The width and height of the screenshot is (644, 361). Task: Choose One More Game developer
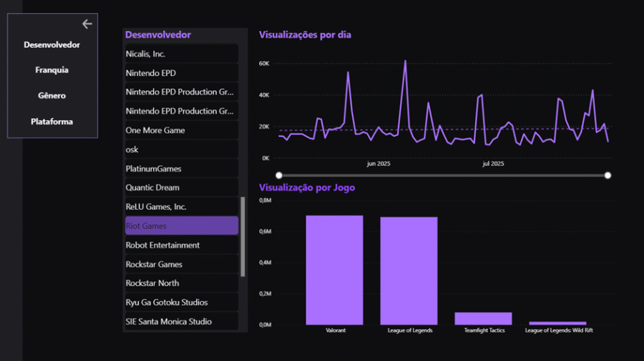point(180,130)
